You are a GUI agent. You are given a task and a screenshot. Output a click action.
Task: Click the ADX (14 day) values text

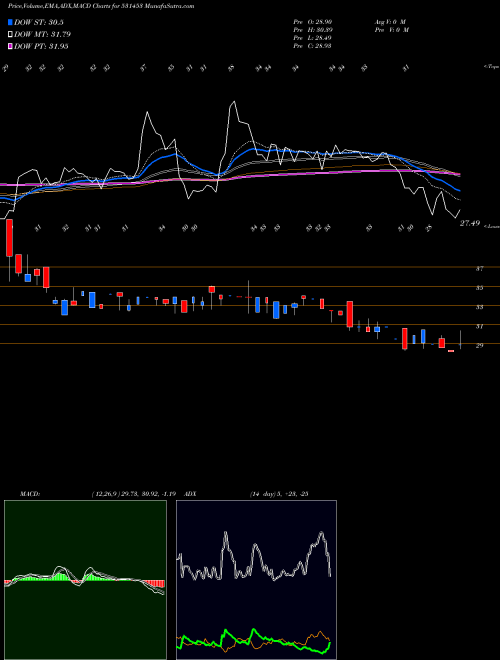click(x=279, y=494)
